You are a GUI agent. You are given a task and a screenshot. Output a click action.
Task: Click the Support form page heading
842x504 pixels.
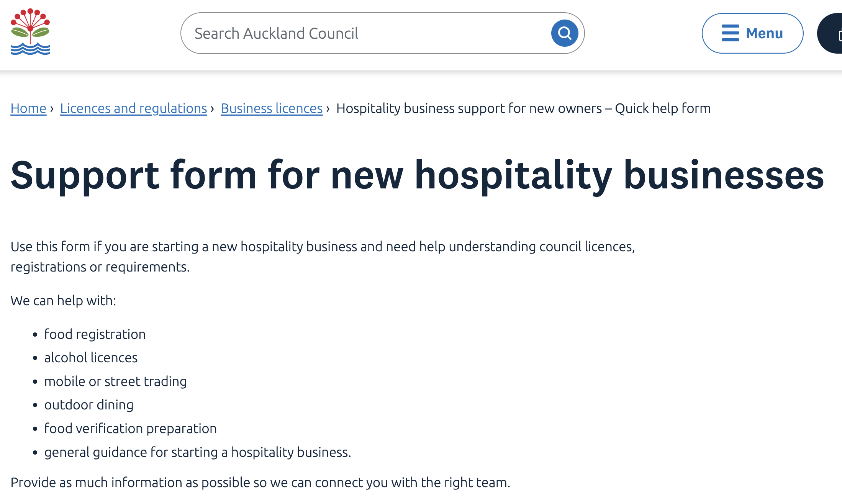417,175
